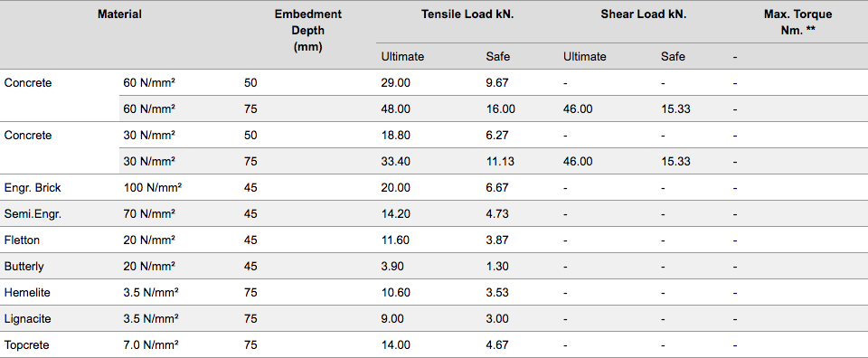This screenshot has height=358, width=868.
Task: Click the Butterly material cell
Action: point(24,266)
